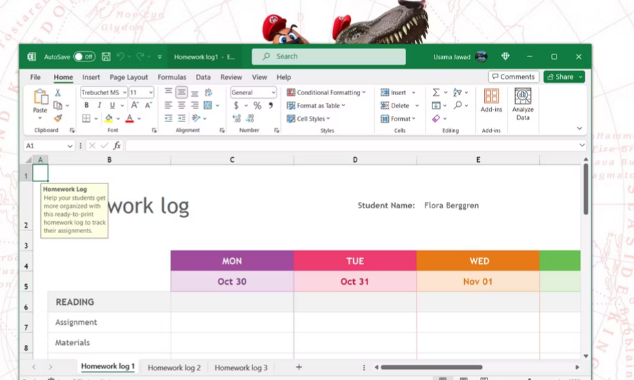Viewport: 634px width, 380px height.
Task: Click the yellow Fill Color swatch
Action: click(x=109, y=118)
